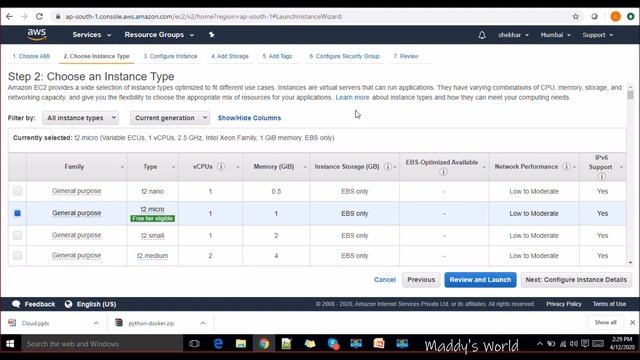Launch Microsoft Edge from taskbar
Viewport: 640px width, 360px height.
point(218,344)
